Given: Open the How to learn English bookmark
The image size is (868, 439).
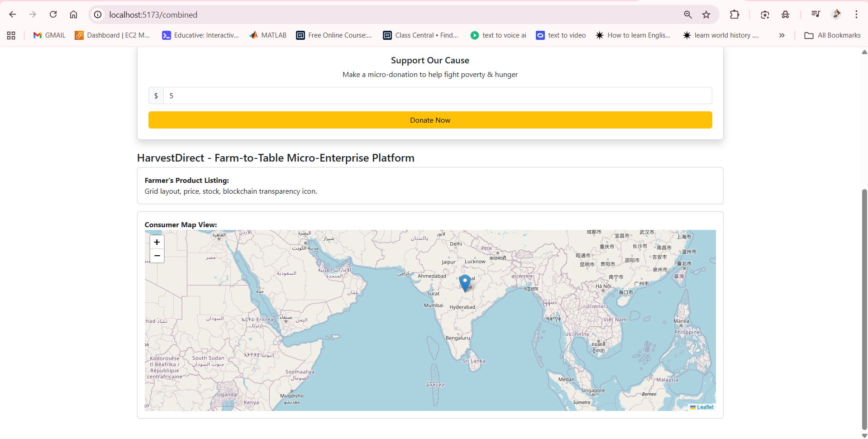Looking at the screenshot, I should click(x=633, y=35).
